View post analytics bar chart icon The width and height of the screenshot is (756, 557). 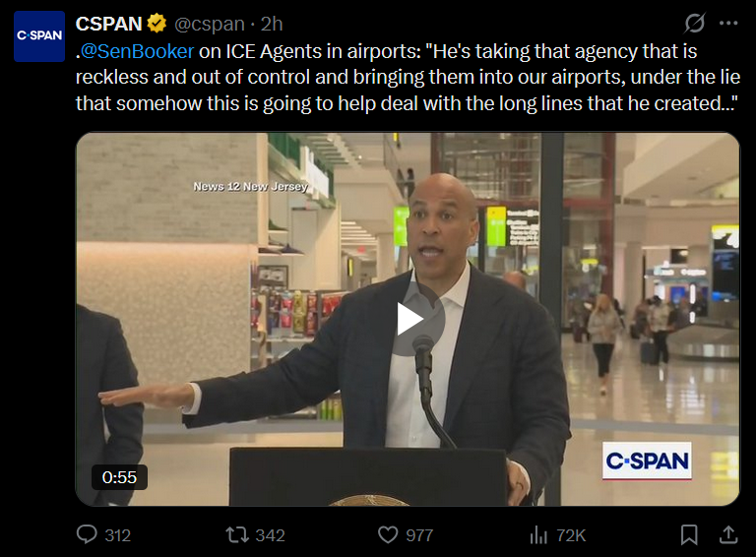tap(538, 534)
